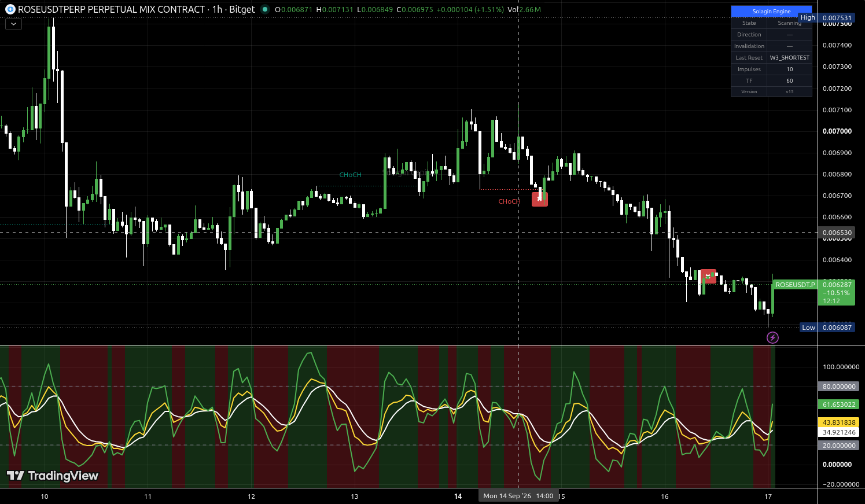
Task: Click the Impulses value 10
Action: [x=790, y=69]
